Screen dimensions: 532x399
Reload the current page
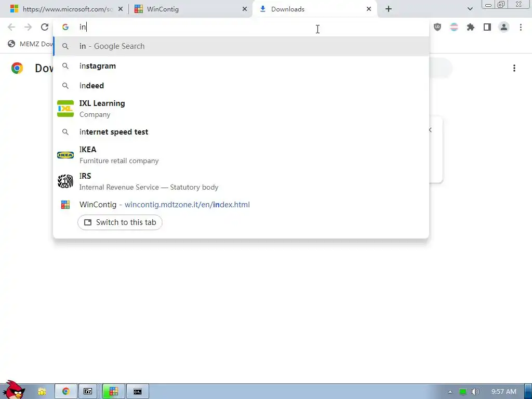pos(45,27)
